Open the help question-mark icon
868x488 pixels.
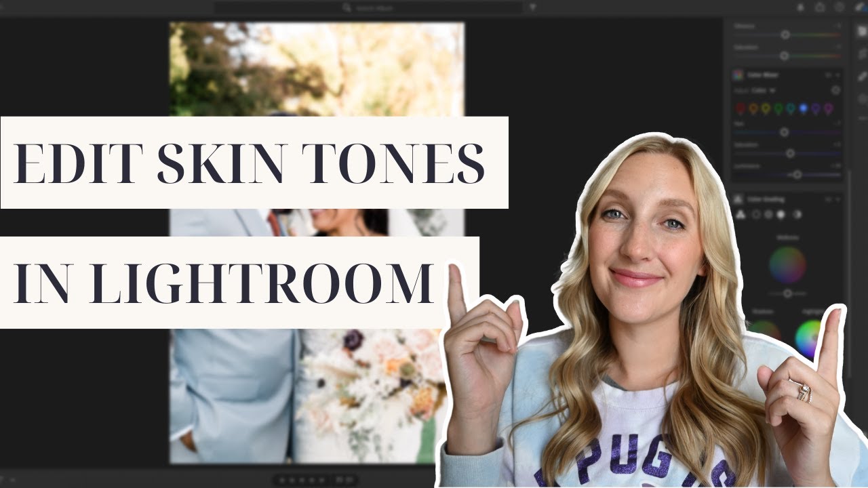tap(840, 7)
